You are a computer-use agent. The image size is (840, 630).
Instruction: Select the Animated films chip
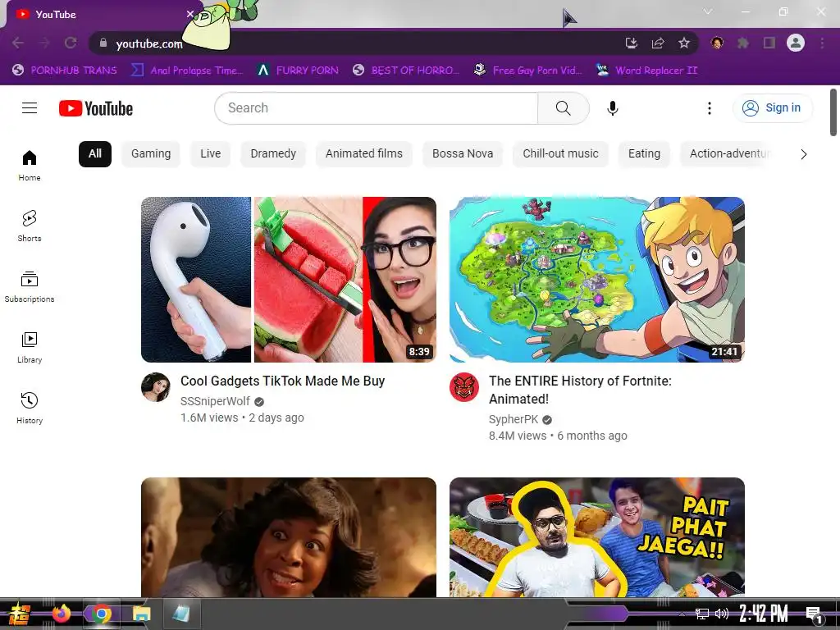363,153
